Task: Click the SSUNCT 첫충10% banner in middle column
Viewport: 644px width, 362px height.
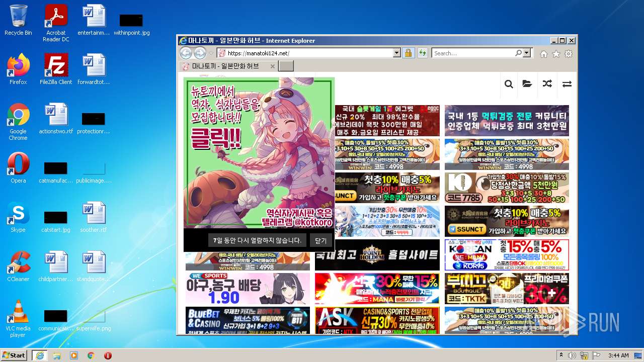Action: tap(387, 188)
